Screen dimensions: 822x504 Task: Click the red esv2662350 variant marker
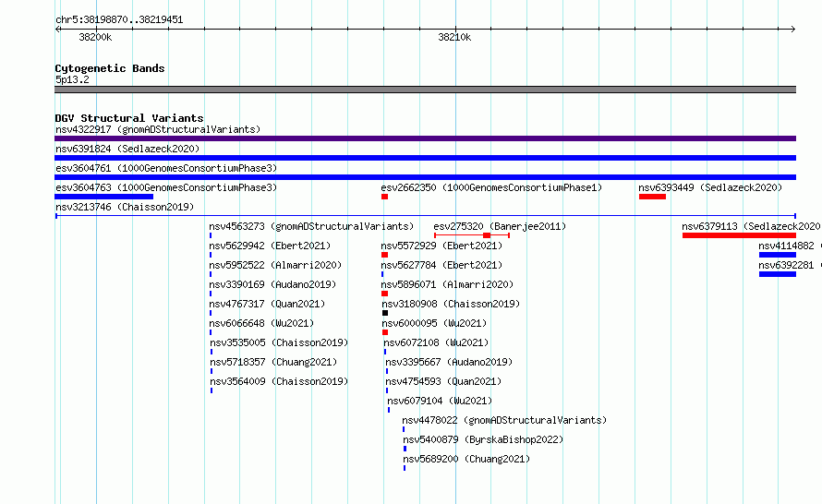click(385, 197)
